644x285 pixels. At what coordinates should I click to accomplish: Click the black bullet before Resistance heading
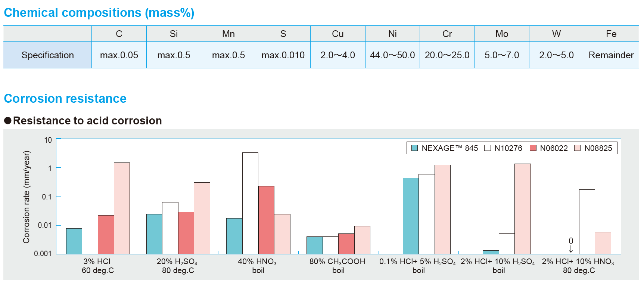coord(7,121)
